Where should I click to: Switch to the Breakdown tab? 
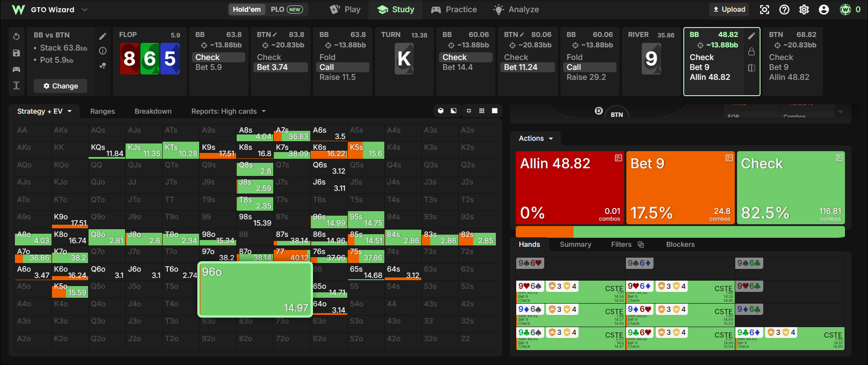[x=153, y=111]
